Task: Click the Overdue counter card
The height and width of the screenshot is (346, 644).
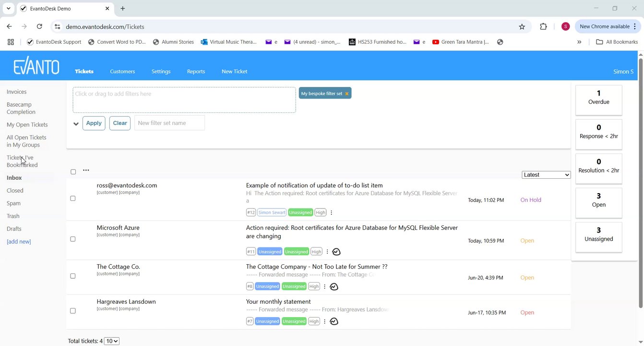Action: (598, 100)
